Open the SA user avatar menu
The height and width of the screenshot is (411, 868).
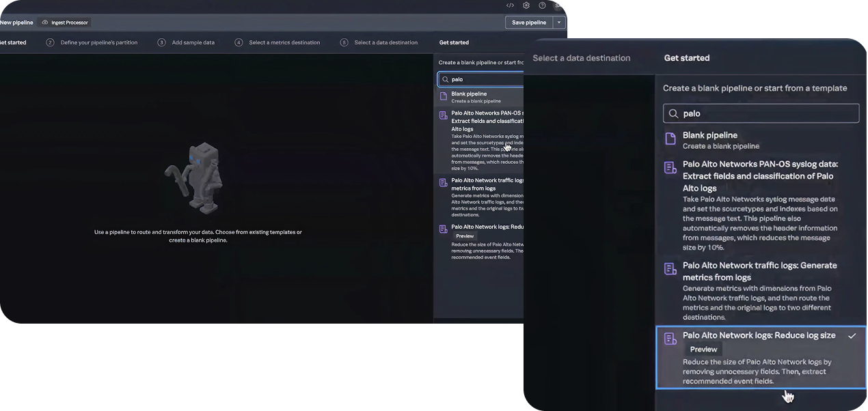click(558, 5)
